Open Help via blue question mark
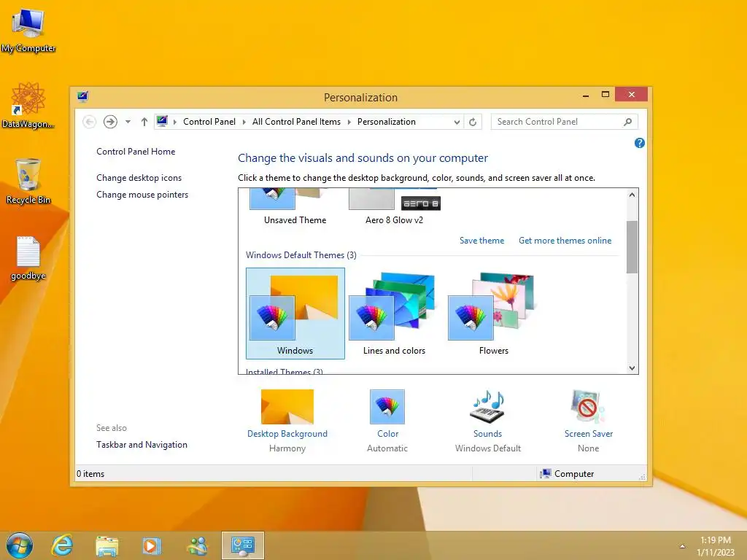Viewport: 747px width, 560px height. pos(639,143)
